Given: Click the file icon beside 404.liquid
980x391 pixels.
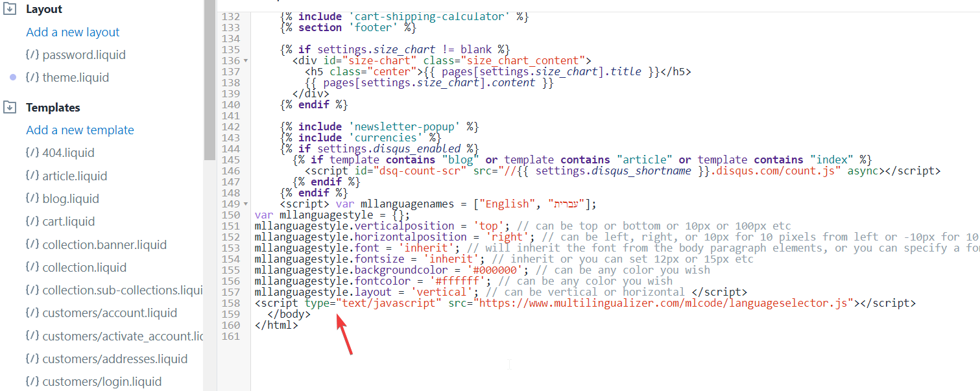Looking at the screenshot, I should pos(32,152).
